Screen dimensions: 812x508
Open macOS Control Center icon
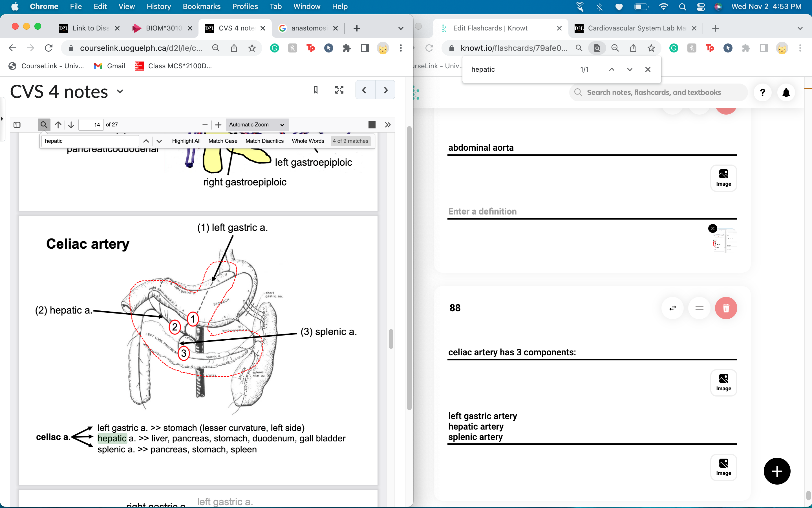pyautogui.click(x=701, y=6)
